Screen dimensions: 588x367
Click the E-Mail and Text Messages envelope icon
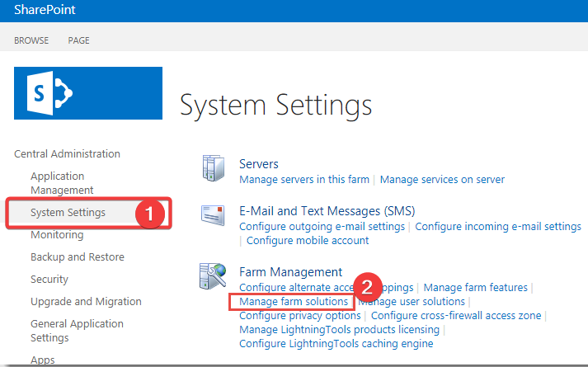click(214, 215)
